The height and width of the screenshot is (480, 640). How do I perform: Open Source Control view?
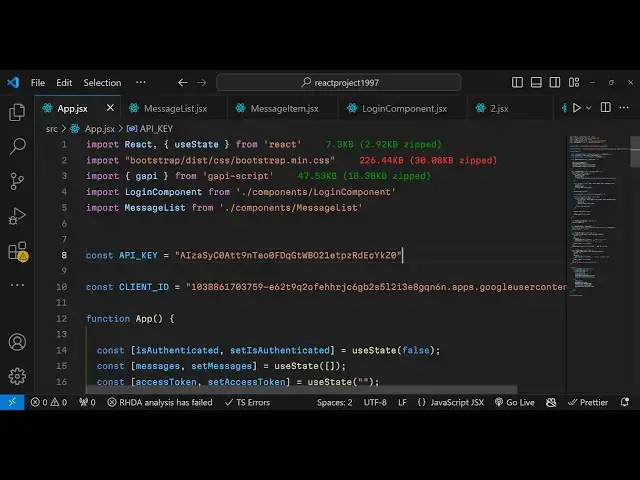(17, 181)
